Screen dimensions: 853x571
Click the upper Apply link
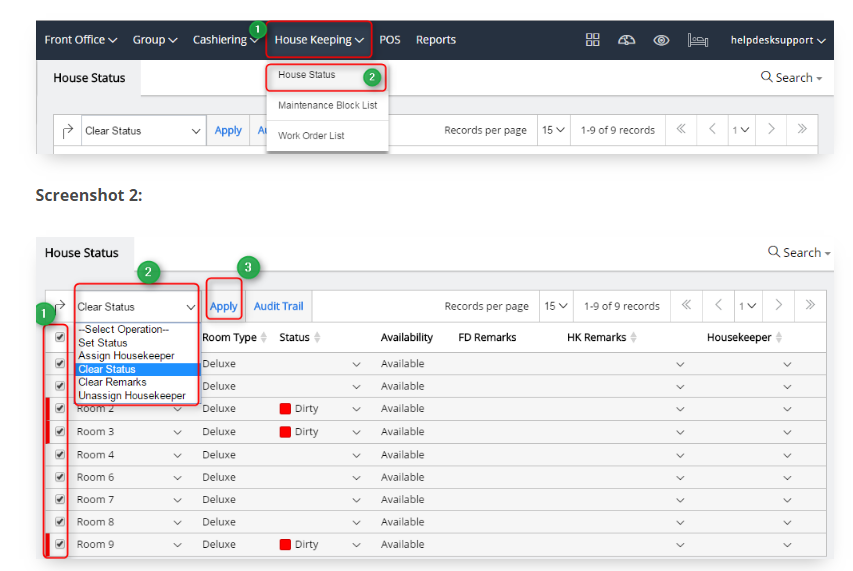click(x=228, y=131)
